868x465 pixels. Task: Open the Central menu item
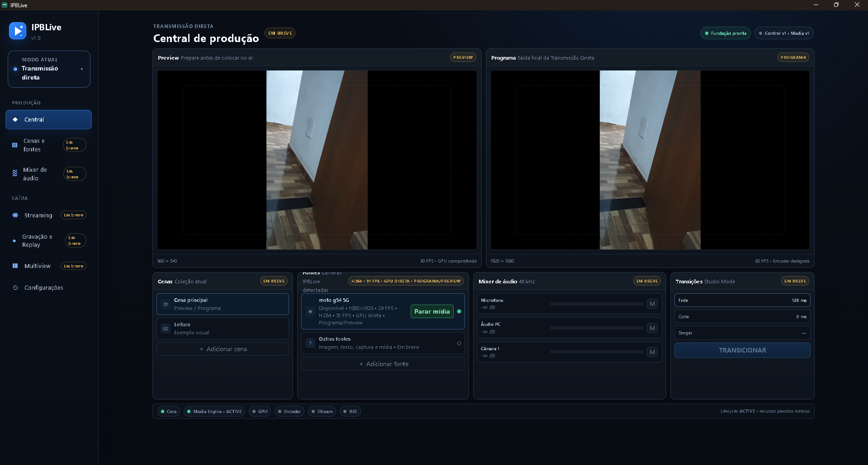48,120
